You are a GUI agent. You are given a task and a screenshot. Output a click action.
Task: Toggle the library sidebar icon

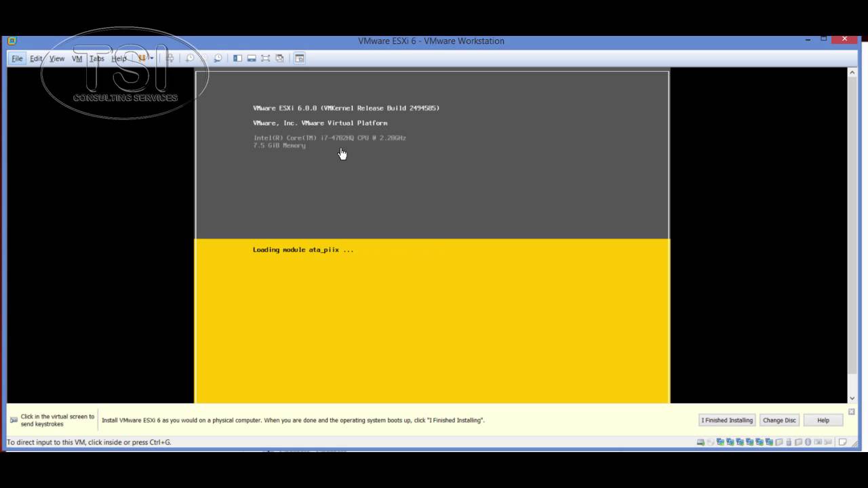(x=238, y=58)
